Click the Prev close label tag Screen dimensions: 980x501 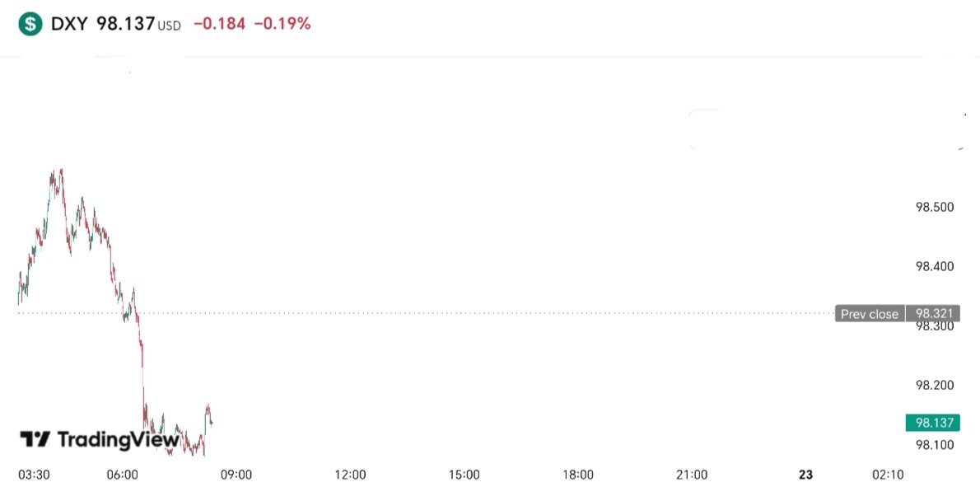869,314
